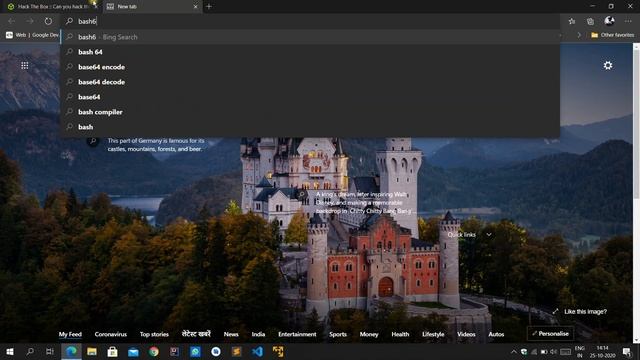Open Sublime Text from taskbar
Image resolution: width=640 pixels, height=360 pixels.
click(x=236, y=351)
